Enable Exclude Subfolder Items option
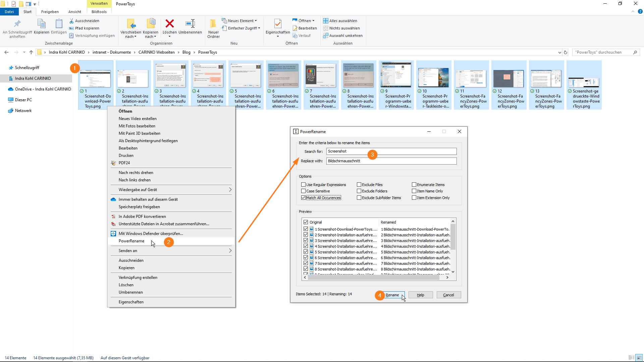Screen dimensions: 644x362 pos(359,198)
